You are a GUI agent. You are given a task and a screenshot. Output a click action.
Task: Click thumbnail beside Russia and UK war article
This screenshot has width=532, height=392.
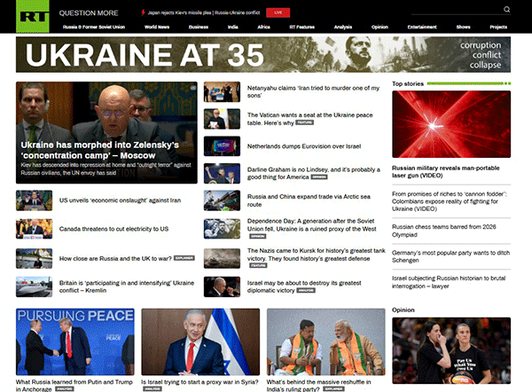click(35, 258)
